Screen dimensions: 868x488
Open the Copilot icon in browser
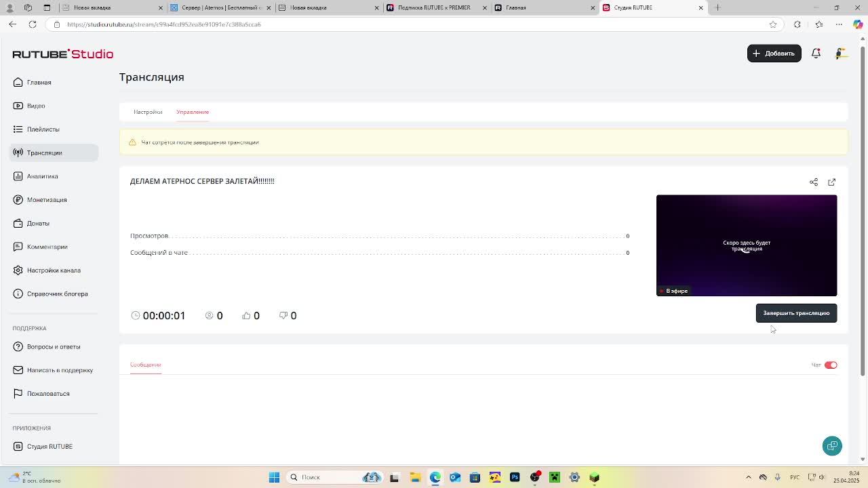(858, 24)
